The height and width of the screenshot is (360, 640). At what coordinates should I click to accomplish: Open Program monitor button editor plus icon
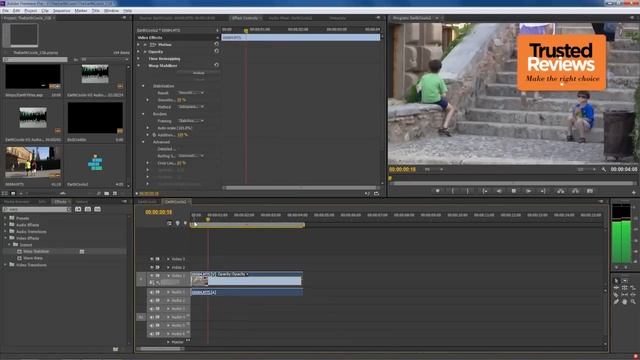coord(634,192)
